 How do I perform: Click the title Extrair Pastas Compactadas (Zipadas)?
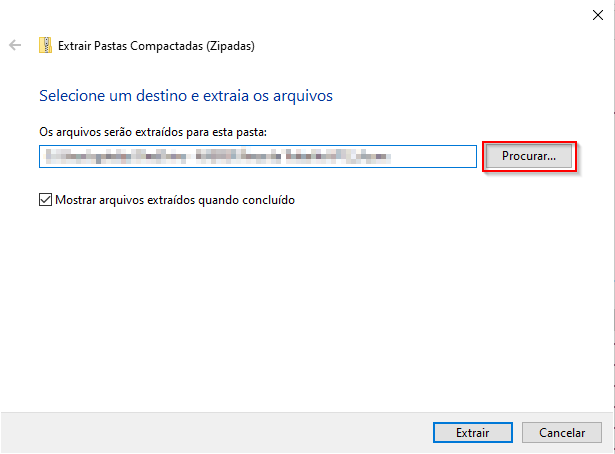pyautogui.click(x=156, y=46)
